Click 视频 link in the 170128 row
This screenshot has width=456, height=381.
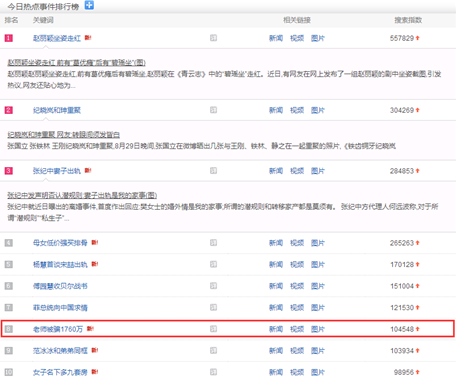coord(297,265)
